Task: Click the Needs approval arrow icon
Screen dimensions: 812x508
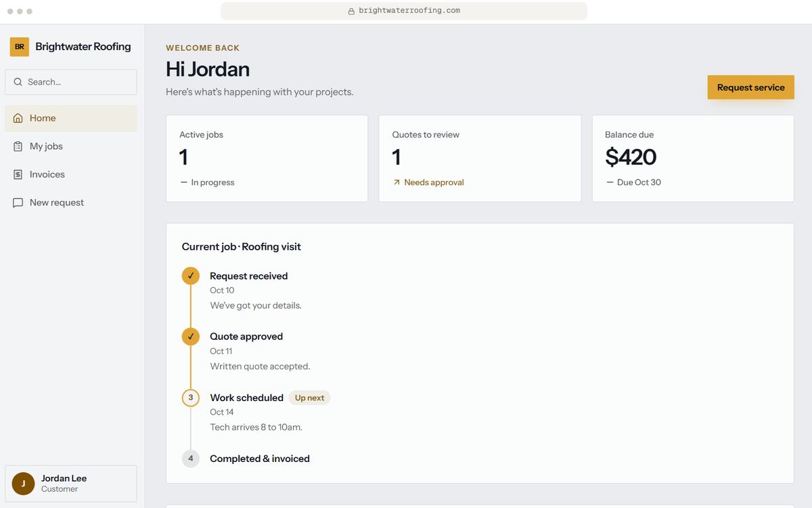Action: pos(397,182)
